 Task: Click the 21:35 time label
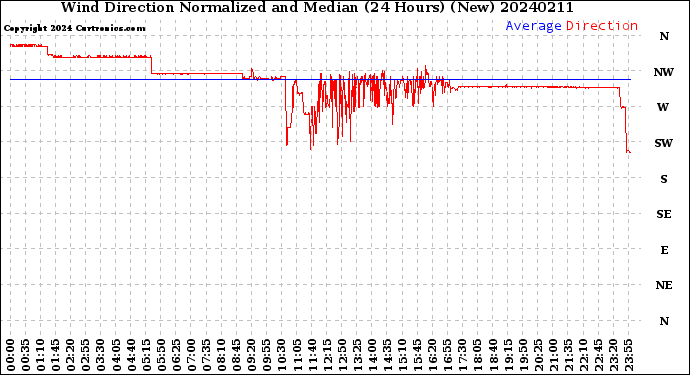click(x=568, y=355)
